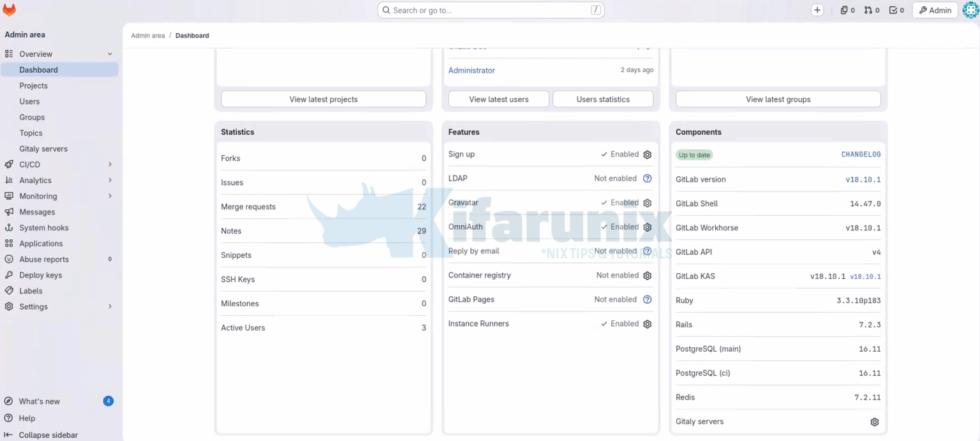Open Projects in the sidebar
This screenshot has width=980, height=441.
[x=59, y=86]
